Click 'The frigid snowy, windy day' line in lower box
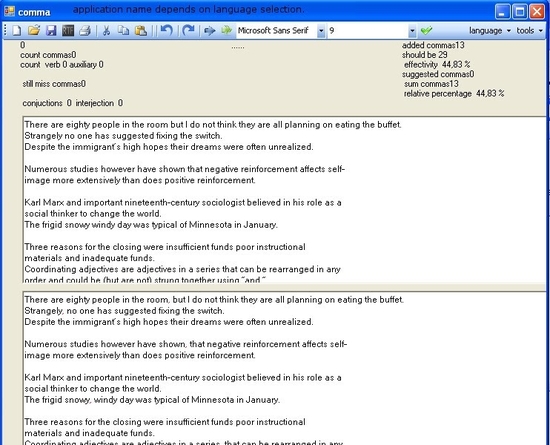The width and height of the screenshot is (550, 445). (152, 400)
